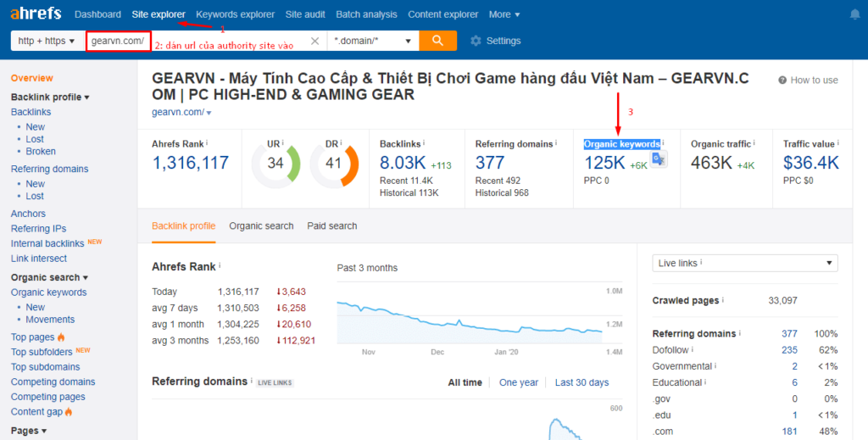Click the 125K organic keywords value

coord(604,163)
